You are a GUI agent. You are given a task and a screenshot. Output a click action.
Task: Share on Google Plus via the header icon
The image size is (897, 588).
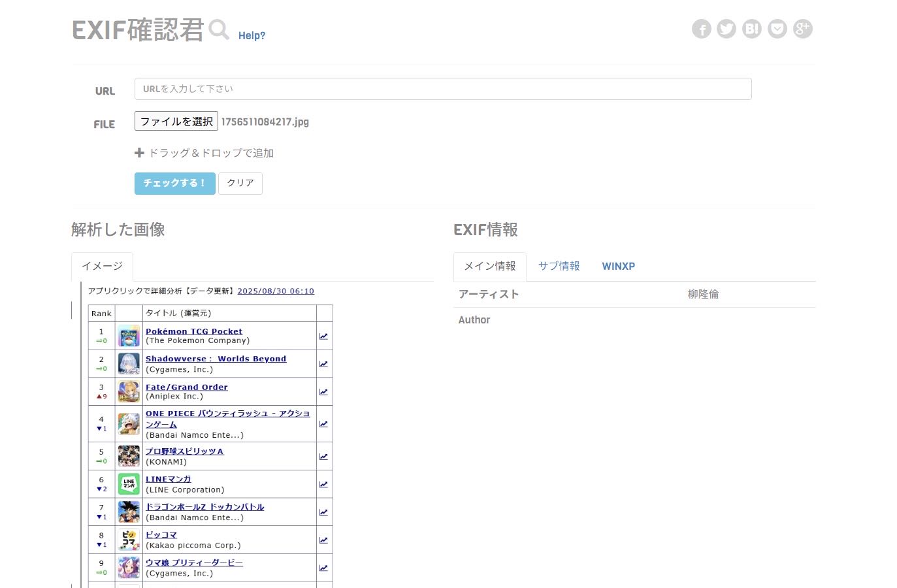pyautogui.click(x=803, y=29)
